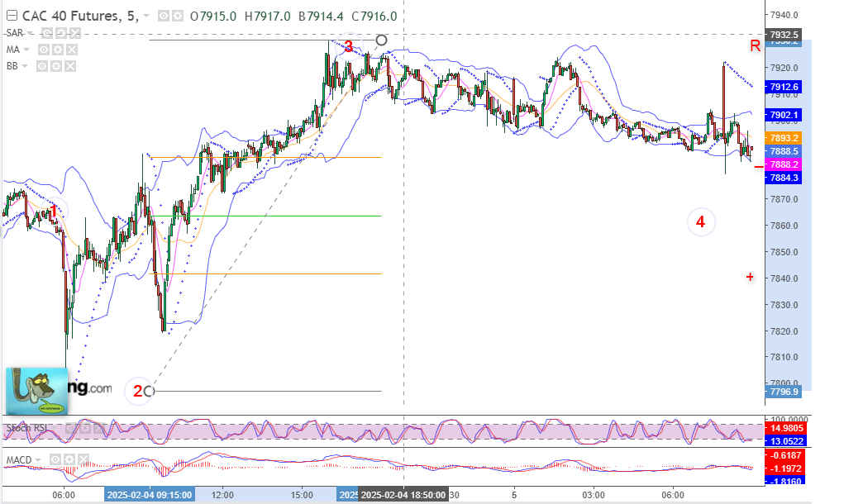
Task: Remove the SAR indicator
Action: 75,33
